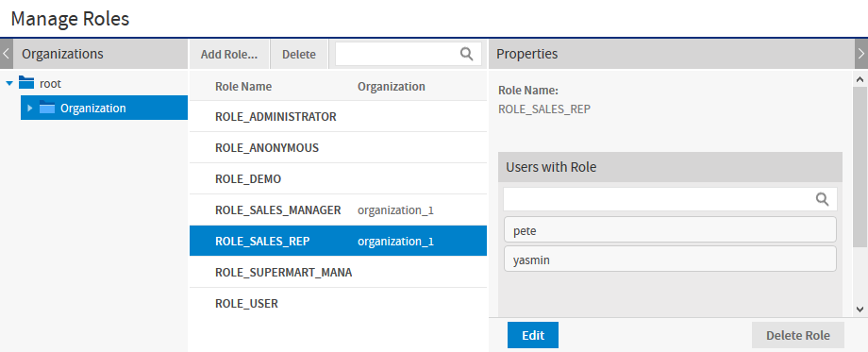Click the roles search magnifier icon
The height and width of the screenshot is (352, 868).
467,54
